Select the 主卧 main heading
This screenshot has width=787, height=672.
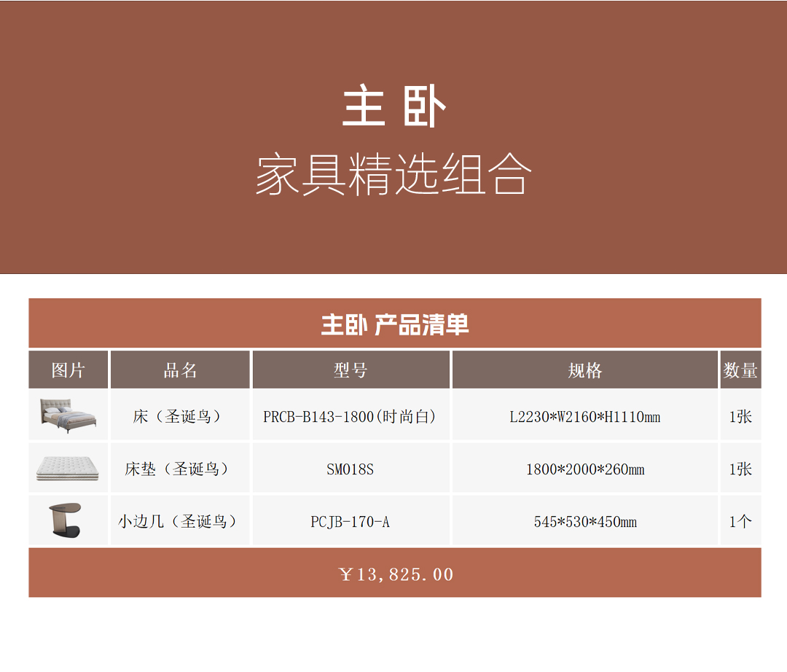coord(394,106)
